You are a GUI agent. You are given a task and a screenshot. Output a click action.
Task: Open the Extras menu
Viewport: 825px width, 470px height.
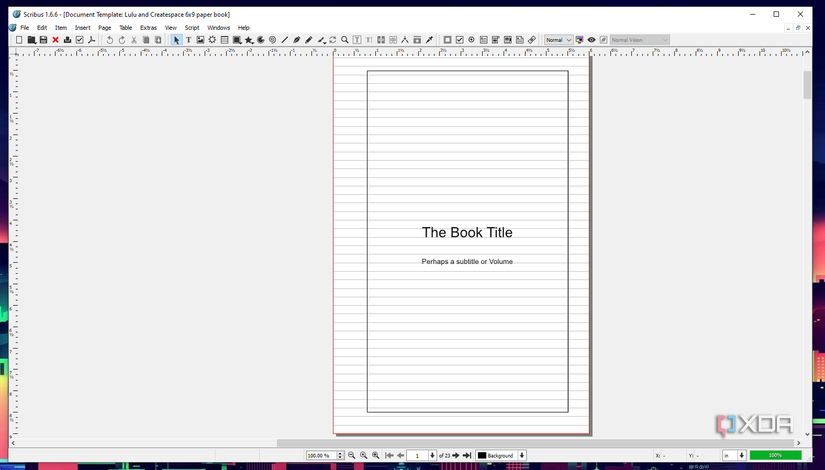[x=148, y=28]
